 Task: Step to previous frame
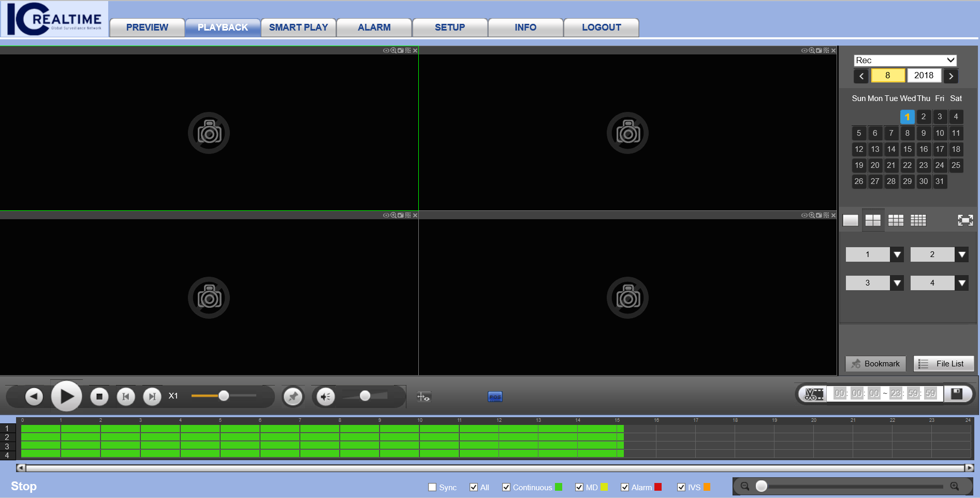click(x=126, y=397)
